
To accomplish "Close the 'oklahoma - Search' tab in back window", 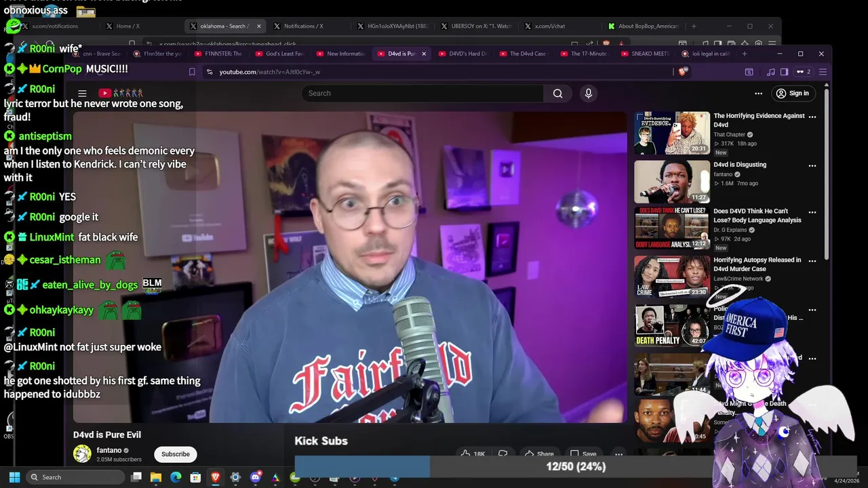I will 258,26.
